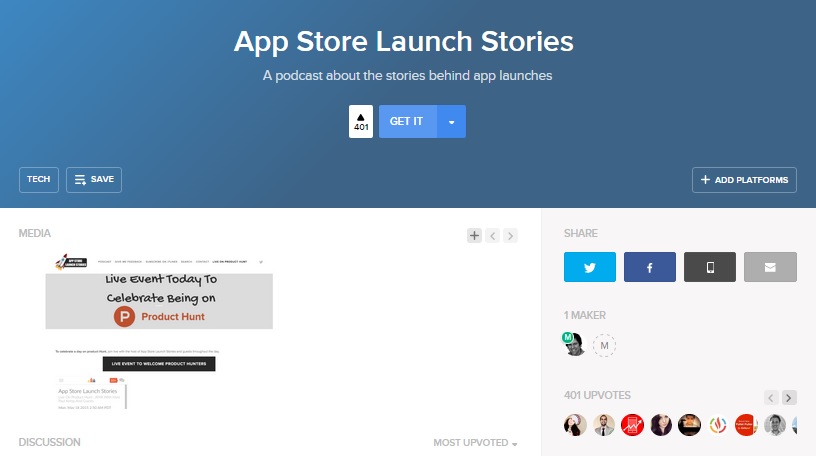Open the red circle text upvoter avatar

click(x=746, y=425)
